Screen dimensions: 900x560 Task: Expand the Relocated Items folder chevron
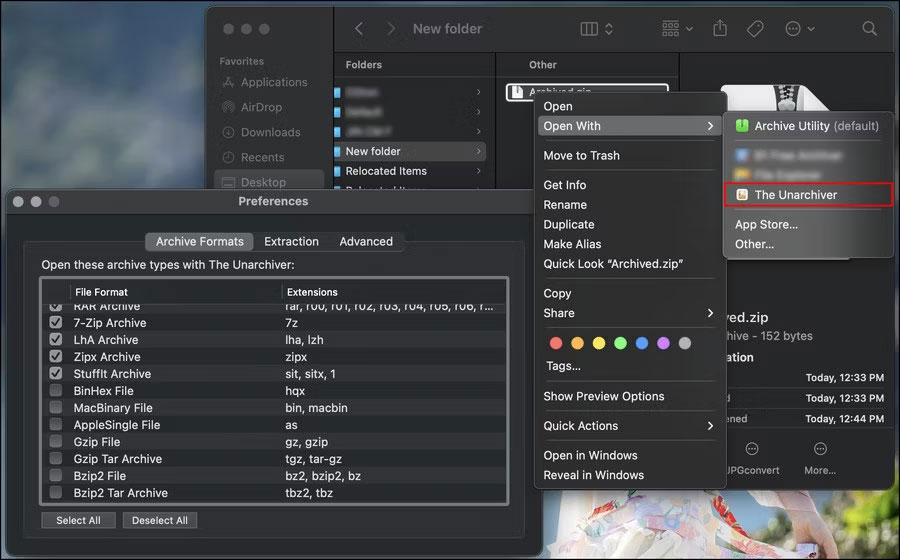tap(479, 171)
